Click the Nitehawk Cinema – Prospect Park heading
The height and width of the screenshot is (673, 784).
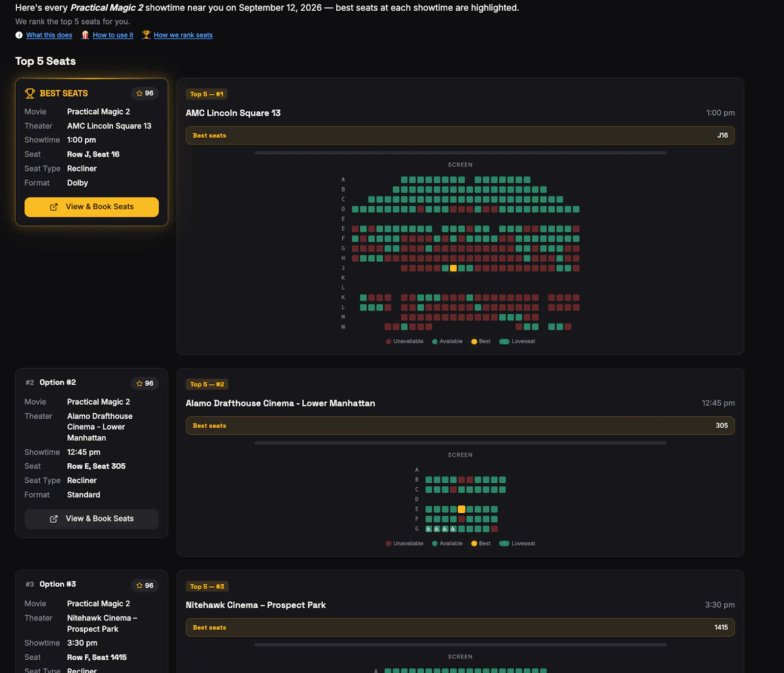click(x=256, y=605)
